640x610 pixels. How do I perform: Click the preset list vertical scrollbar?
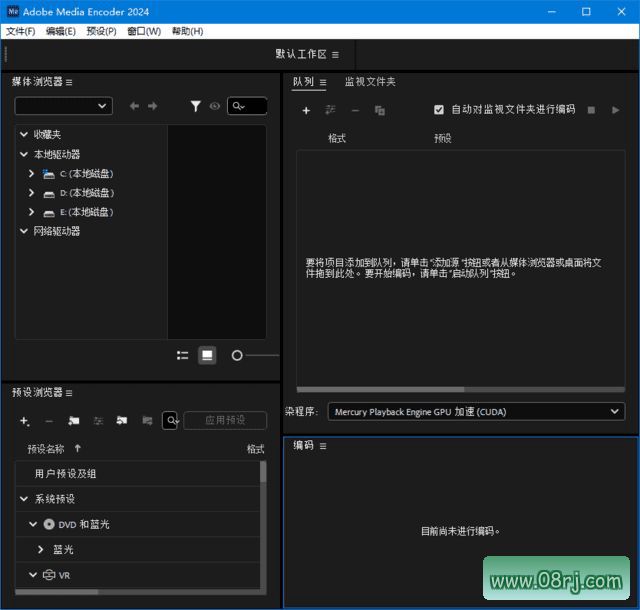tap(263, 472)
